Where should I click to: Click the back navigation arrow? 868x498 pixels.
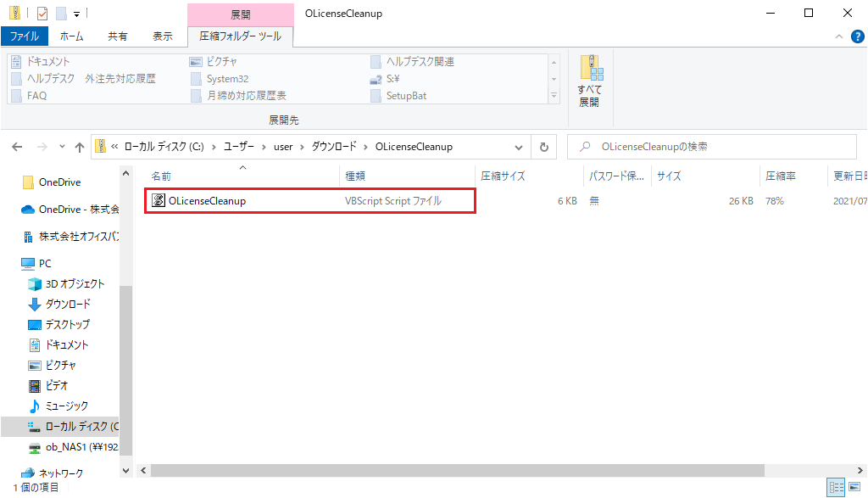point(17,147)
